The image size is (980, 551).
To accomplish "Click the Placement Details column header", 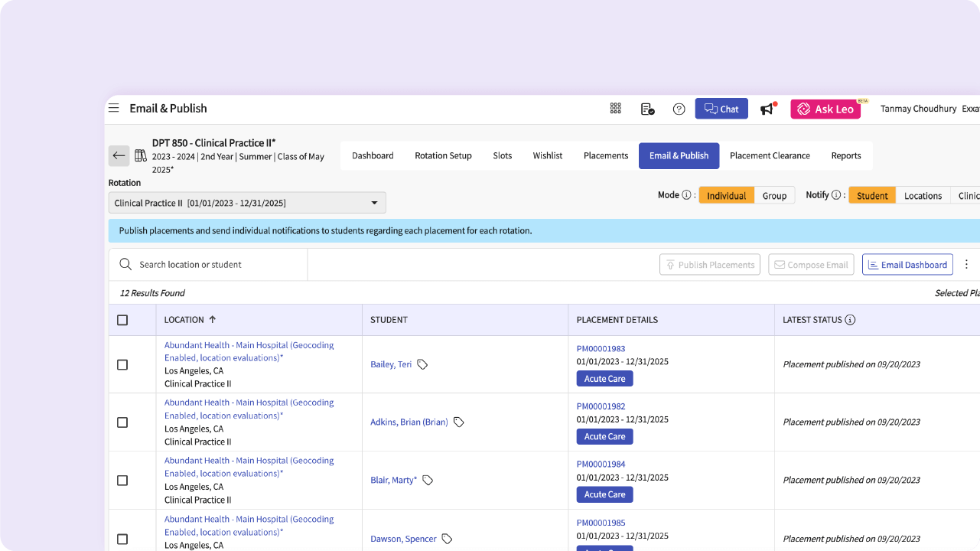I will tap(617, 320).
